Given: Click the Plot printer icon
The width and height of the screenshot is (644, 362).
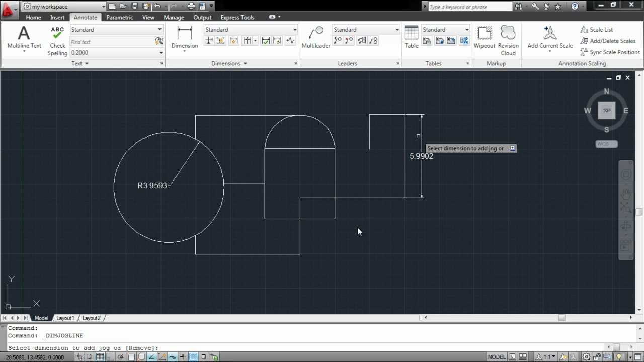Looking at the screenshot, I should [191, 7].
